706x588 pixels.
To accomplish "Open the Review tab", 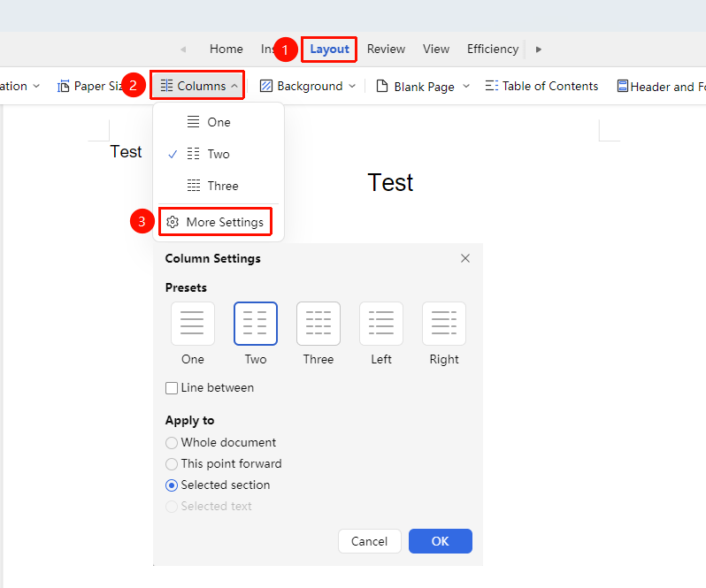I will point(386,49).
